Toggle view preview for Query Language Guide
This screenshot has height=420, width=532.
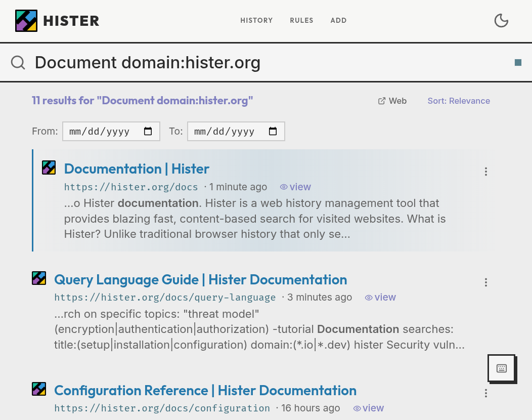380,297
